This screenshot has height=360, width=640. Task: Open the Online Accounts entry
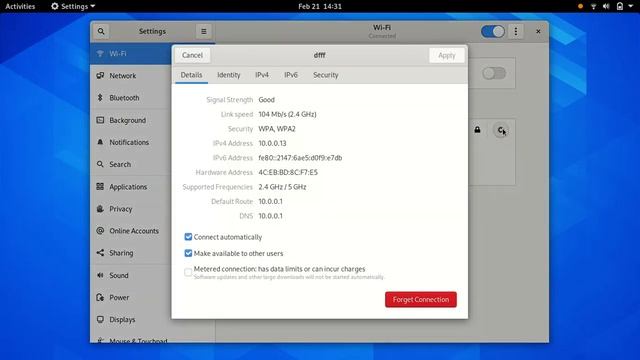point(132,231)
